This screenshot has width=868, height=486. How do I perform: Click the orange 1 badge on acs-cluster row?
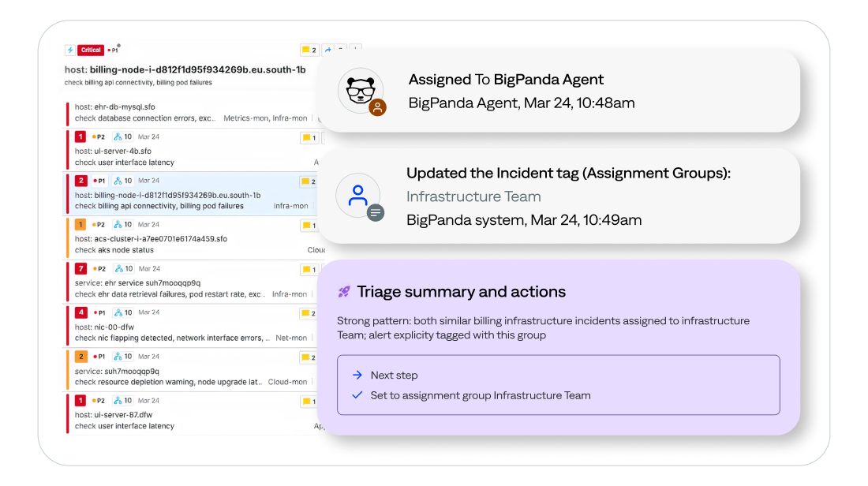(80, 224)
